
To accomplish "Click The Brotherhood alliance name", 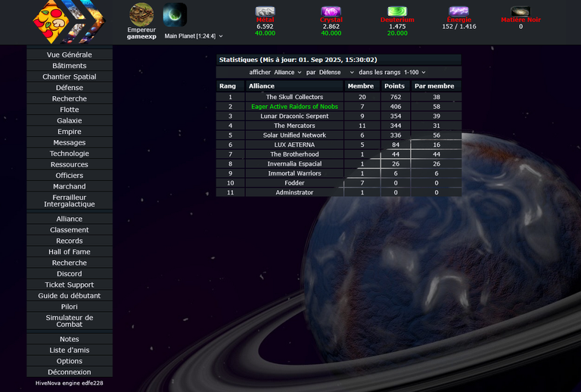I will click(294, 154).
